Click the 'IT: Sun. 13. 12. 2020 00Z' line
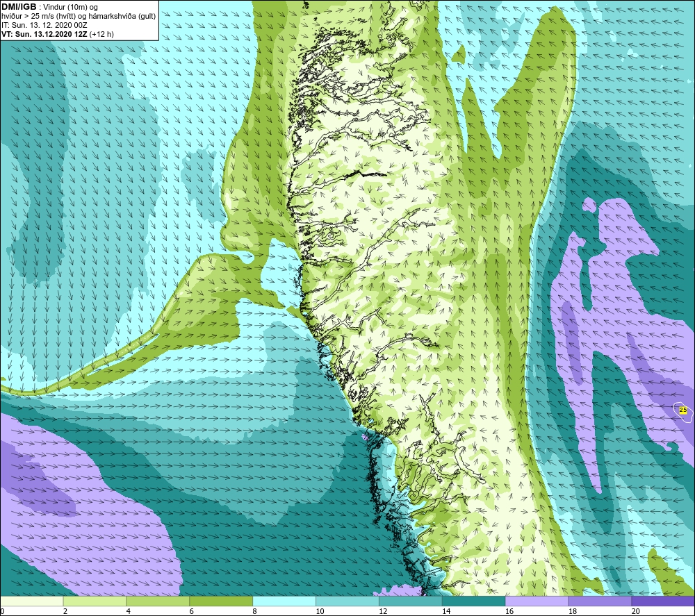695x616 pixels. [x=44, y=25]
